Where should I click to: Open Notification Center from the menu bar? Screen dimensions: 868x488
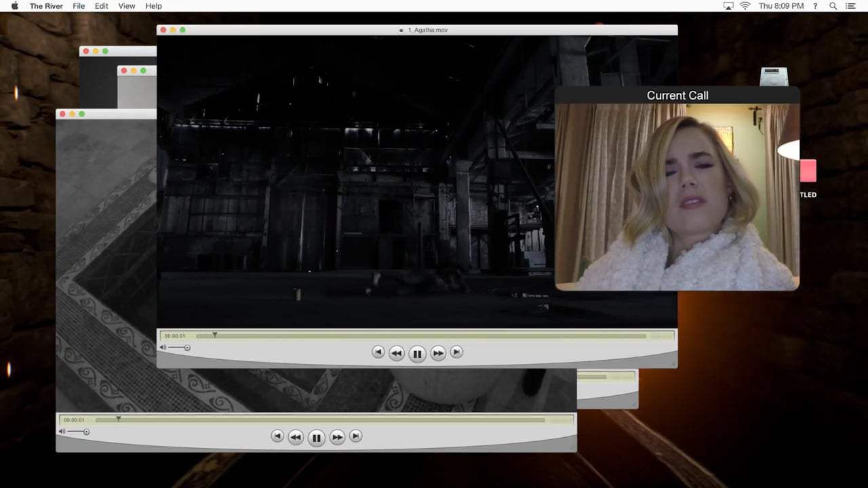[850, 6]
